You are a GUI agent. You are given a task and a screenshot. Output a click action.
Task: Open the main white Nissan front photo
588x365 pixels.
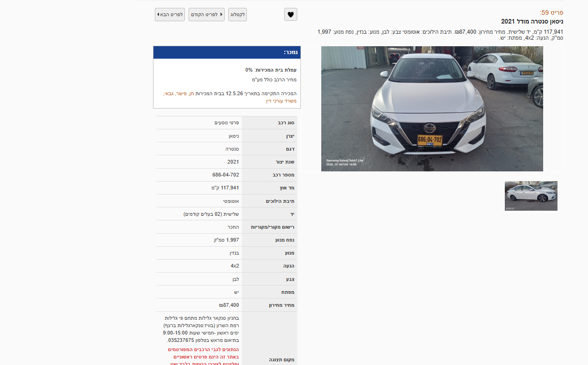pos(432,109)
